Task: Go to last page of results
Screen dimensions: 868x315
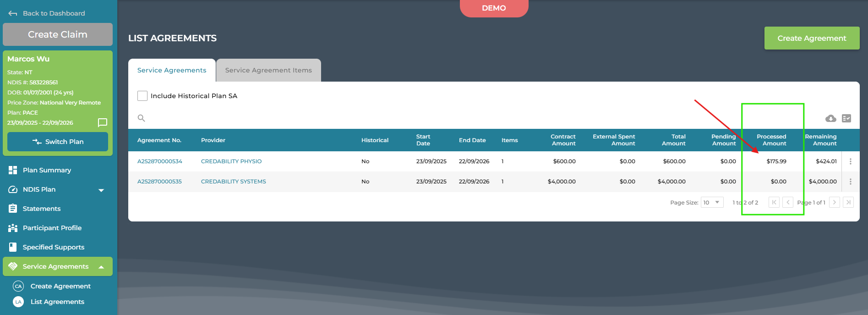Action: [848, 202]
